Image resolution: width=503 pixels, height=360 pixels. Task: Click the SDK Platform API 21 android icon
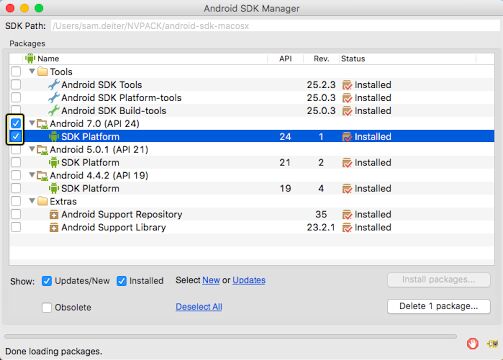(54, 163)
